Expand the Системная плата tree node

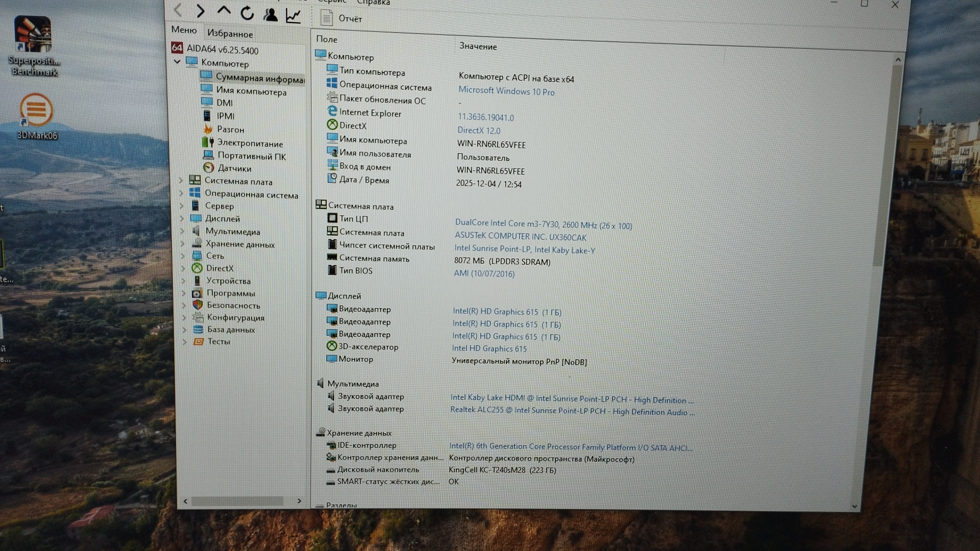coord(181,181)
